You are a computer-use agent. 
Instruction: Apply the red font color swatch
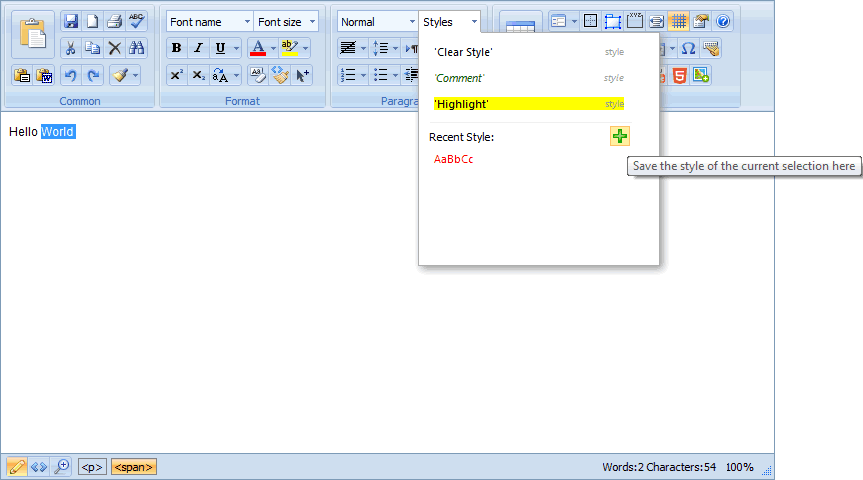point(257,48)
